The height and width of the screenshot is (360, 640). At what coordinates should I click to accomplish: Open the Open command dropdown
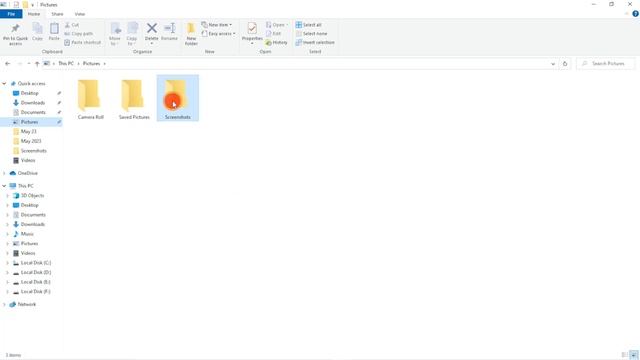click(x=277, y=25)
